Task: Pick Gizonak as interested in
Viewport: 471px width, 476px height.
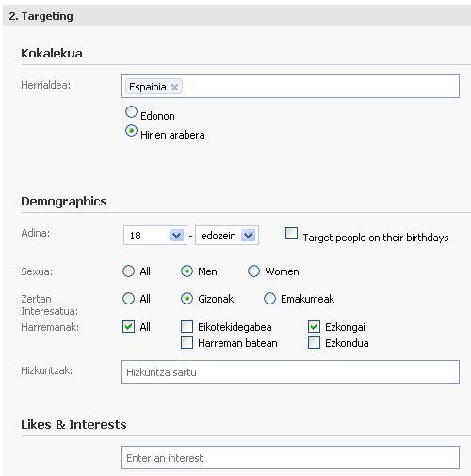Action: pos(187,298)
